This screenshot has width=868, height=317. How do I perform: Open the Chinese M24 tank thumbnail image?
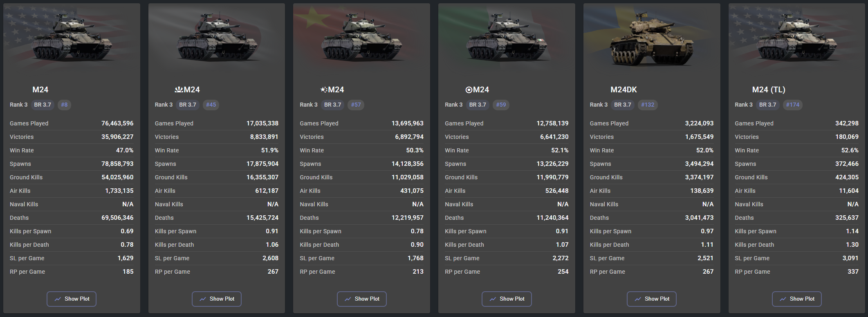click(362, 41)
